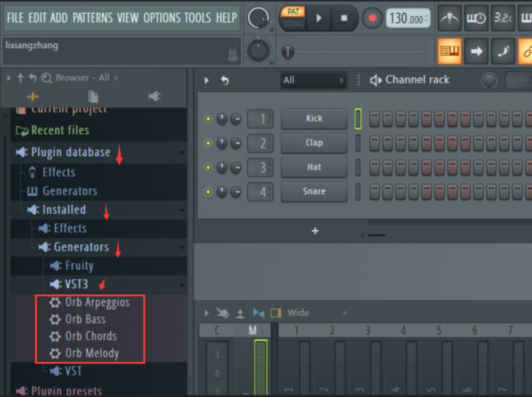Open the All channel filter dropdown
The image size is (532, 397).
(x=314, y=80)
